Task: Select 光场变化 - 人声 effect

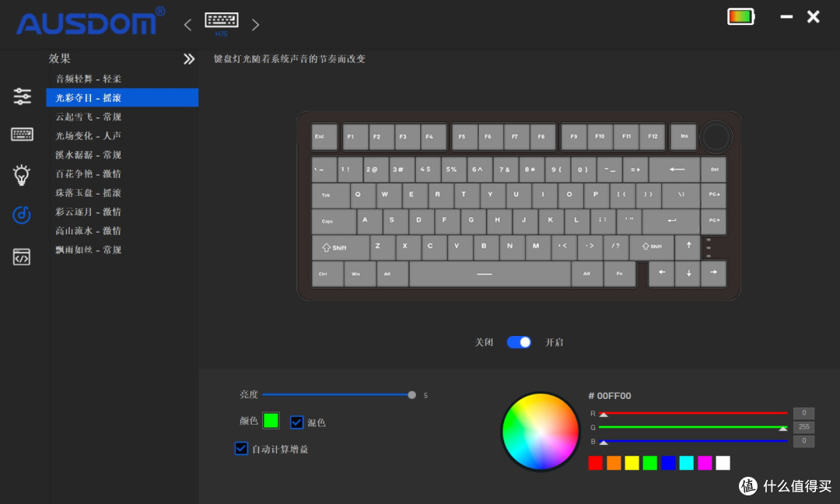Action: [x=122, y=135]
